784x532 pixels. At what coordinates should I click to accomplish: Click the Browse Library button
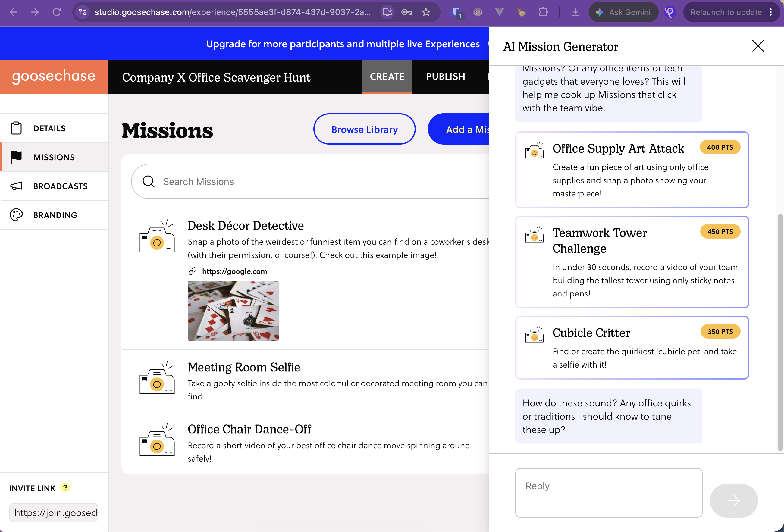[x=364, y=129]
